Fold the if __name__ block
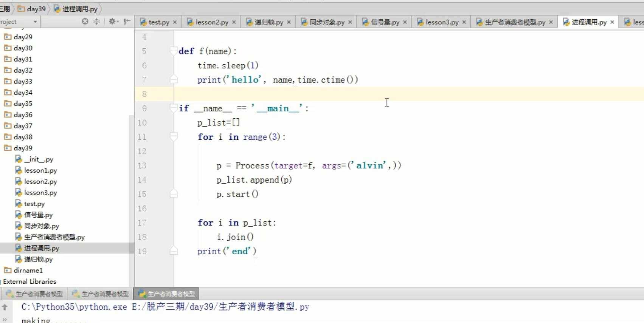 click(x=174, y=108)
